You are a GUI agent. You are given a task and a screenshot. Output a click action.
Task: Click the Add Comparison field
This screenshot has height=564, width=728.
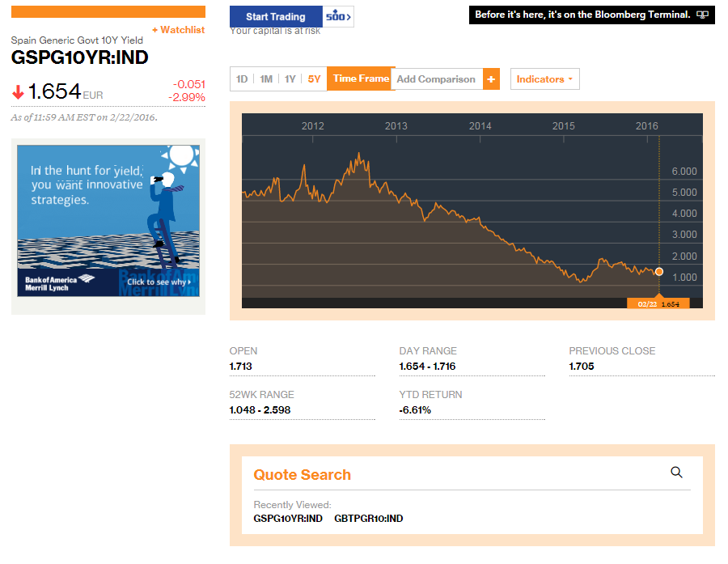point(437,79)
